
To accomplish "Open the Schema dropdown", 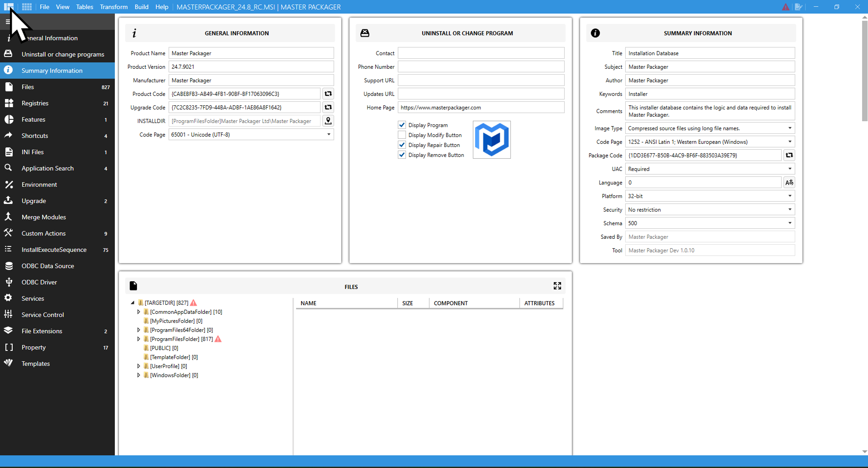I will pos(790,223).
